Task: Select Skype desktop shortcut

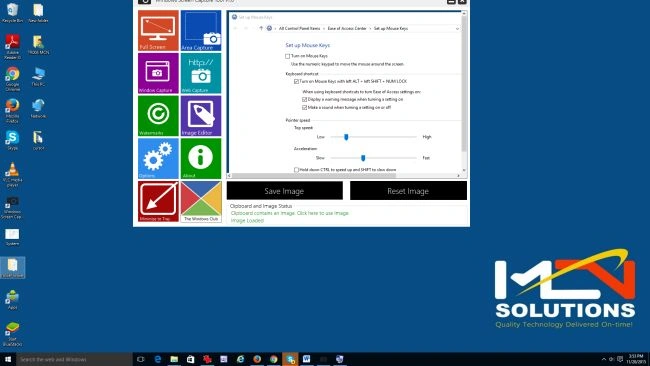Action: click(x=12, y=141)
